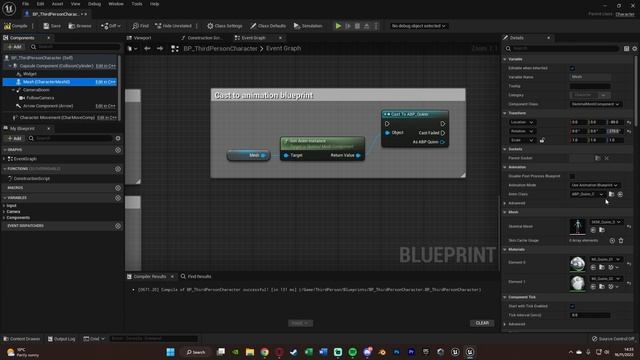Click Edit in C++ for Arrow Component
Screen dimensions: 640x360
coord(105,106)
